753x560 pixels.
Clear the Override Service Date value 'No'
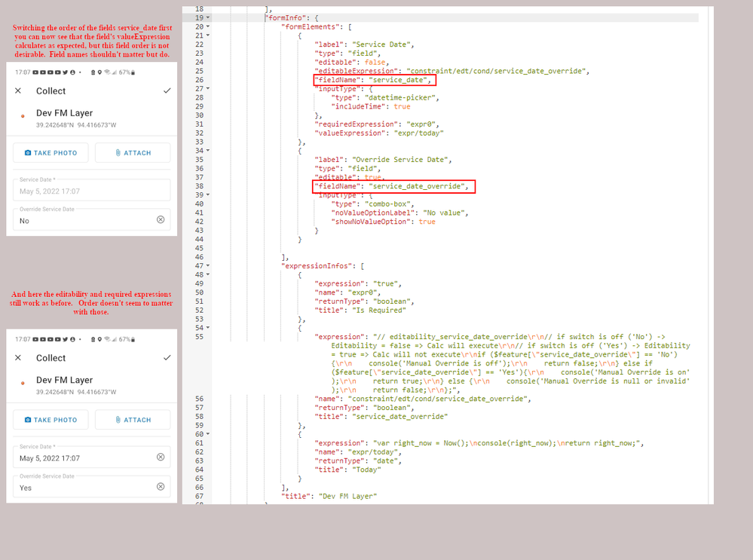point(161,219)
